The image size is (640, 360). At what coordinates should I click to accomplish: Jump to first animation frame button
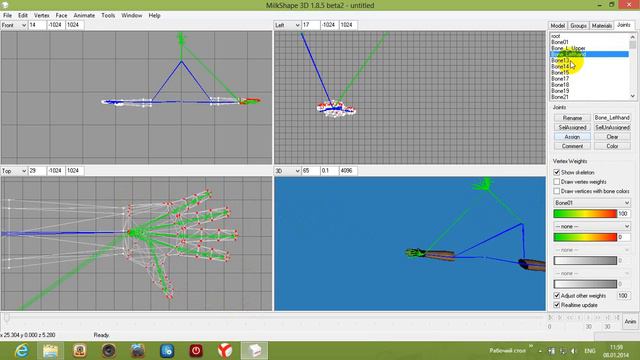[551, 317]
